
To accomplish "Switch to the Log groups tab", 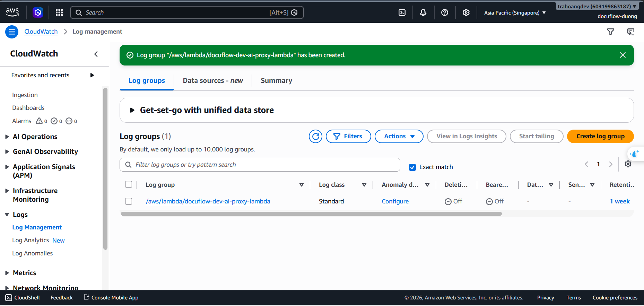I will (x=147, y=81).
